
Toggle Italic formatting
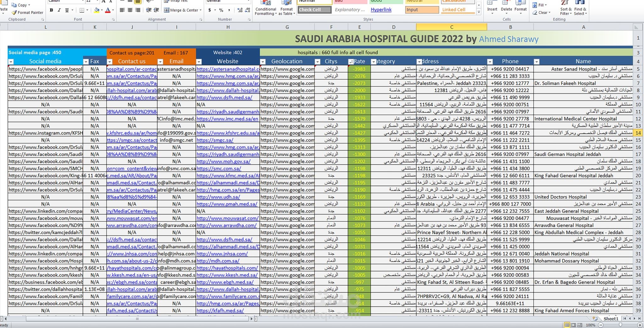[59, 10]
